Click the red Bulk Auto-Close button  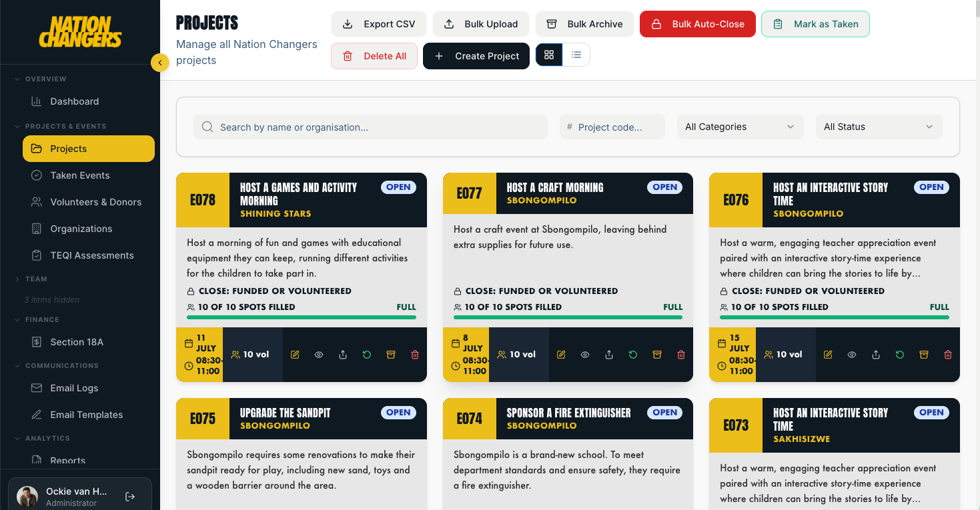click(x=698, y=24)
